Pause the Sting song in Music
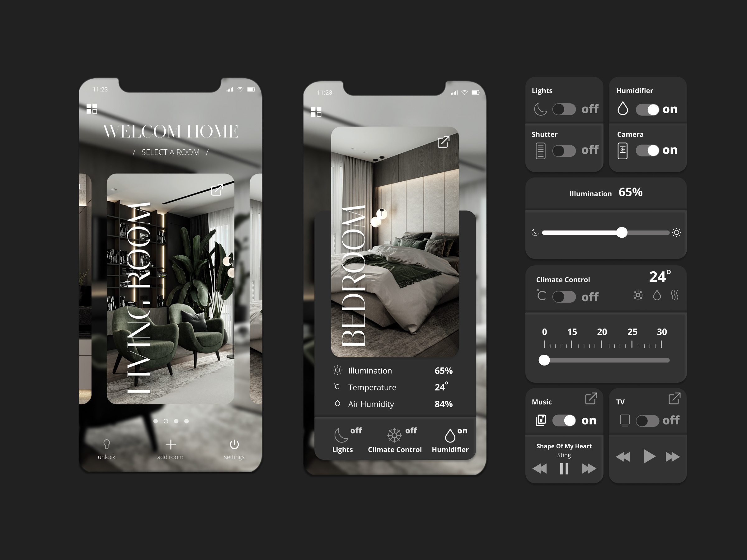Screen dimensions: 747x560 [x=564, y=469]
